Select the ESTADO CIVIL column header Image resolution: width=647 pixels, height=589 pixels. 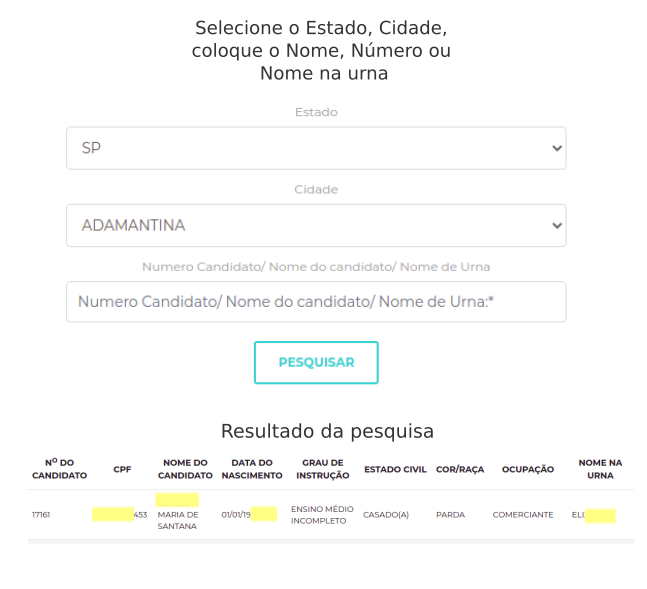tap(395, 468)
